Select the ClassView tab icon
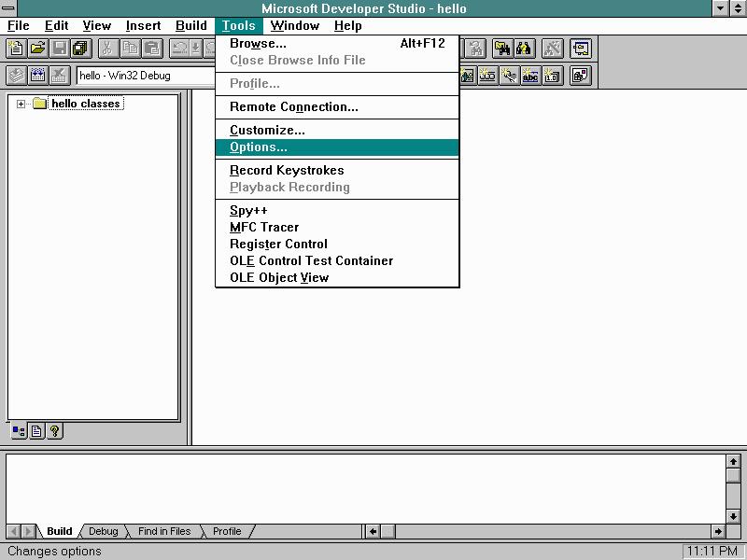This screenshot has height=560, width=747. 19,430
